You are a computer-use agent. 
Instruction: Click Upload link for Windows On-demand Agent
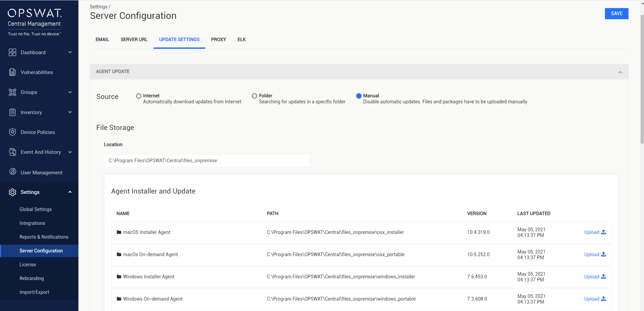[x=591, y=299]
